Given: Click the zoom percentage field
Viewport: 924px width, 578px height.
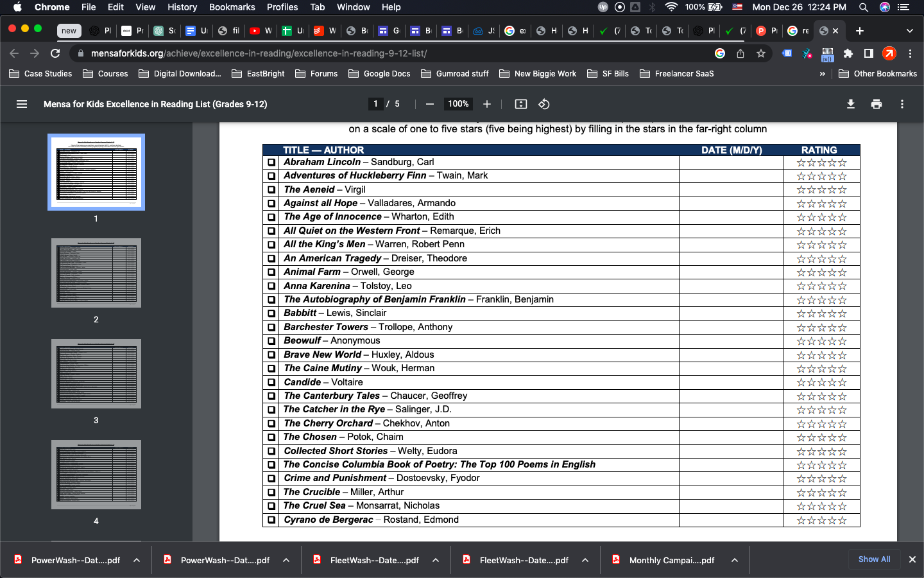Looking at the screenshot, I should (458, 104).
